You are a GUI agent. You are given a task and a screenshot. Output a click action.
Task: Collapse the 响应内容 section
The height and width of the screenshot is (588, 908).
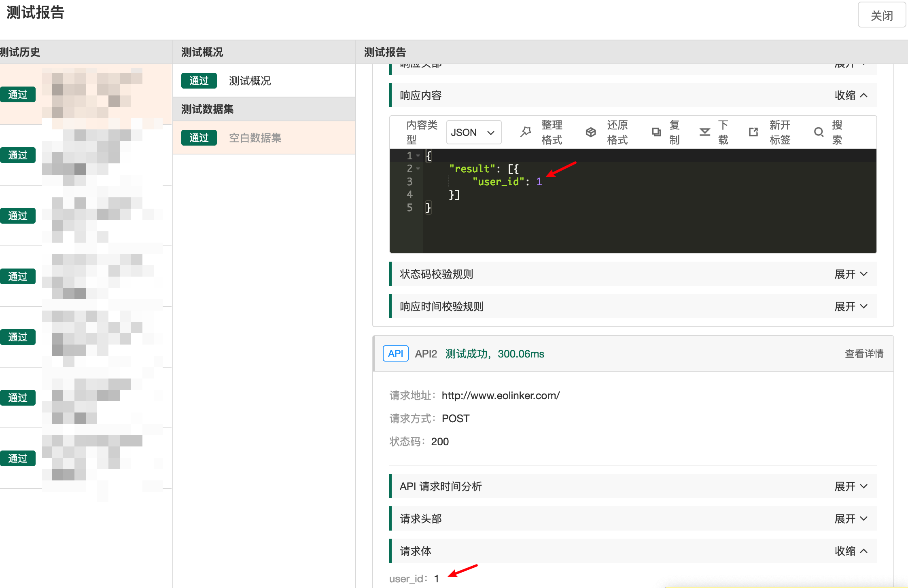851,95
